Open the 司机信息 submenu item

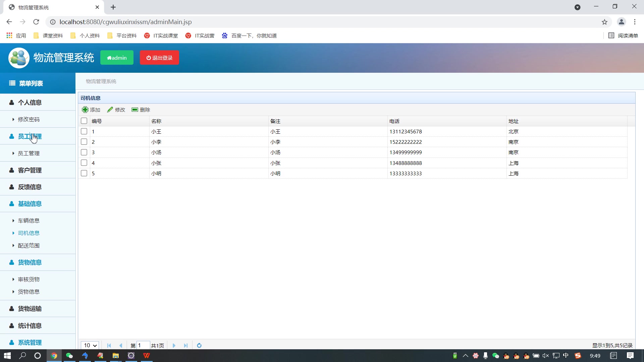pyautogui.click(x=29, y=233)
